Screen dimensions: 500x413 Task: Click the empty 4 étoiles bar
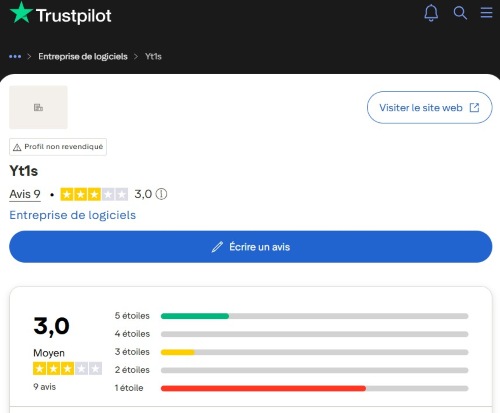point(315,334)
